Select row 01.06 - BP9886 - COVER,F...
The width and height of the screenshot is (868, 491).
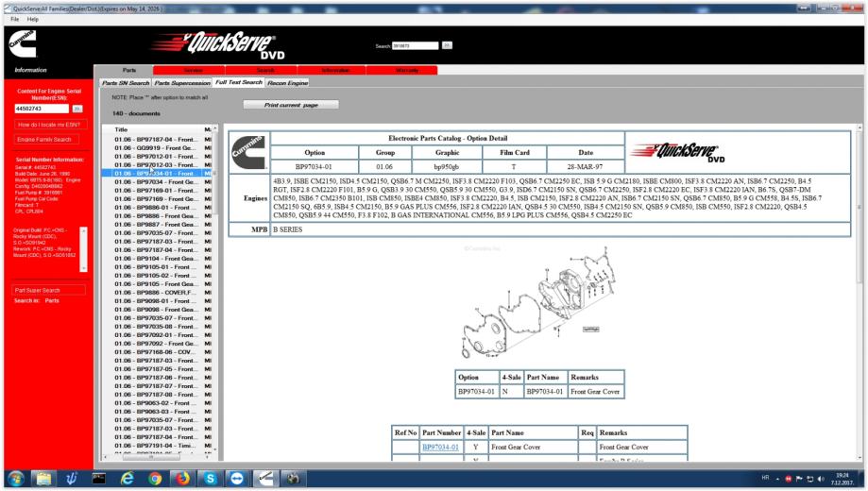(157, 293)
